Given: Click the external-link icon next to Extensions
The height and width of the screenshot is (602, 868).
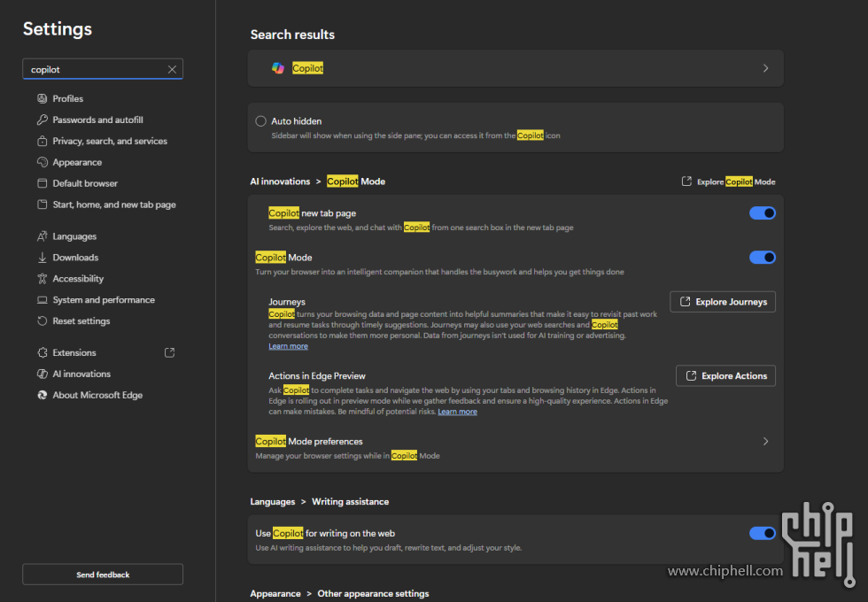Looking at the screenshot, I should pos(168,352).
